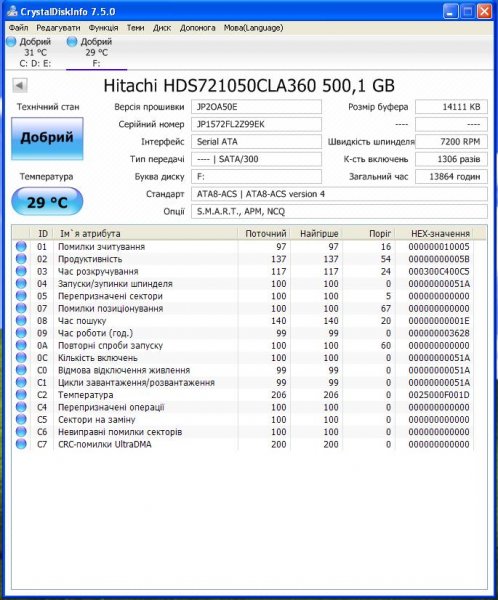Viewport: 498px width, 600px height.
Task: Click the power on hours 13864 годин
Action: tap(451, 176)
